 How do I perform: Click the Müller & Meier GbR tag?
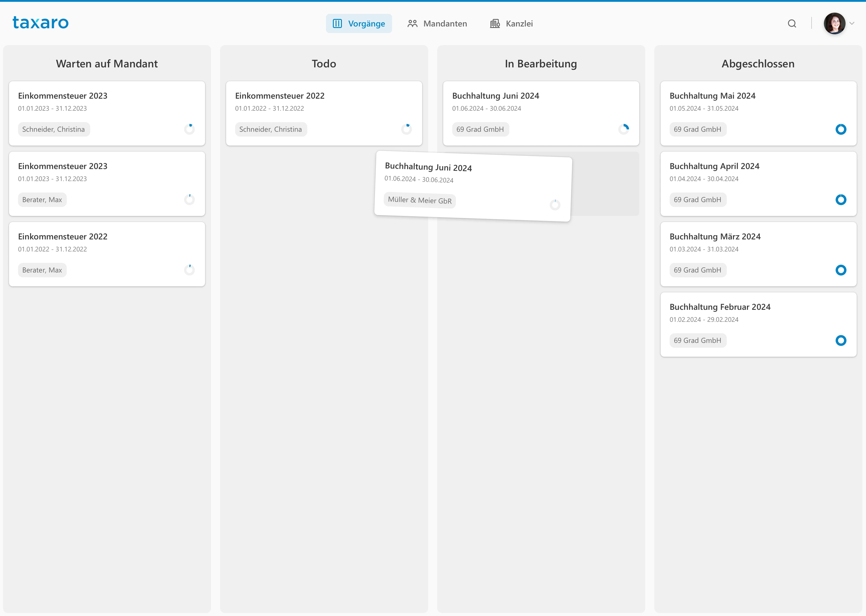(x=420, y=200)
